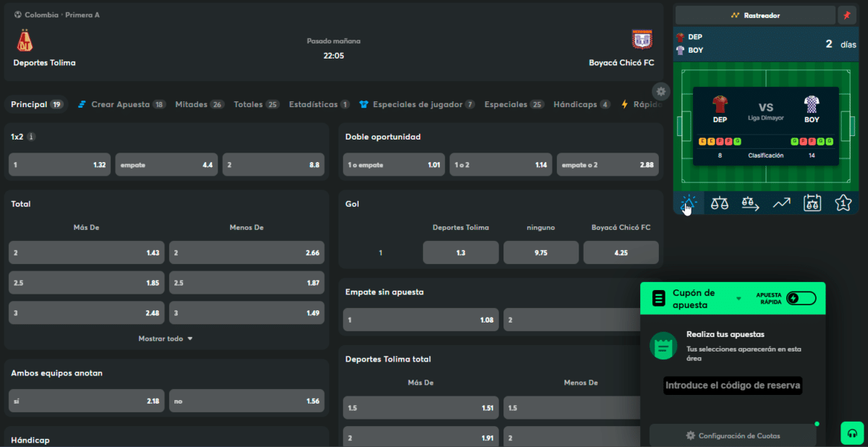
Task: Choose 1 o 2 at 1.14
Action: pos(501,165)
